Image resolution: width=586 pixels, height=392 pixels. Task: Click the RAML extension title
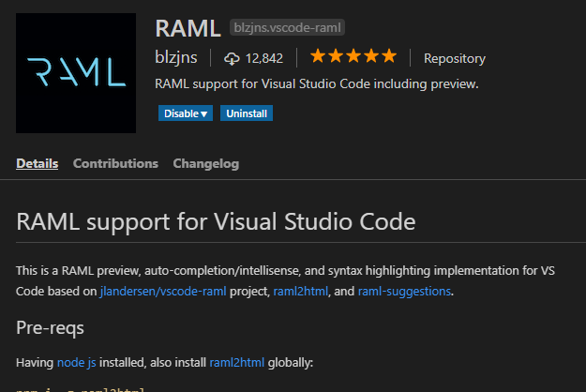(x=188, y=28)
